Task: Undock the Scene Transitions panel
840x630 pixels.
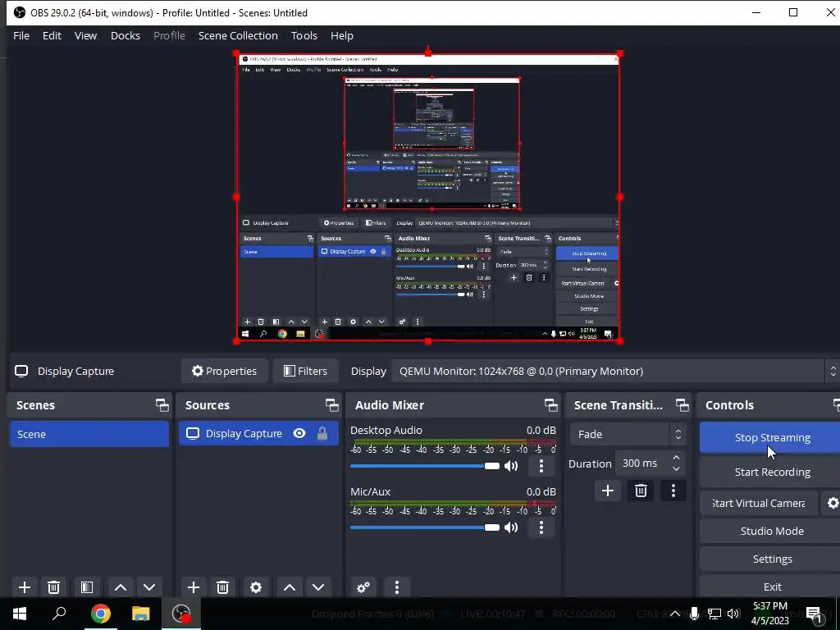Action: point(682,405)
